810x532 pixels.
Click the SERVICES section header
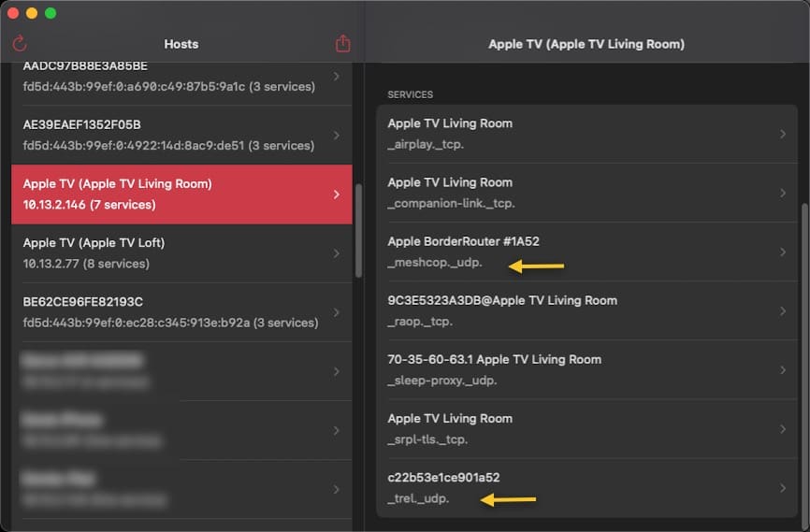[411, 94]
